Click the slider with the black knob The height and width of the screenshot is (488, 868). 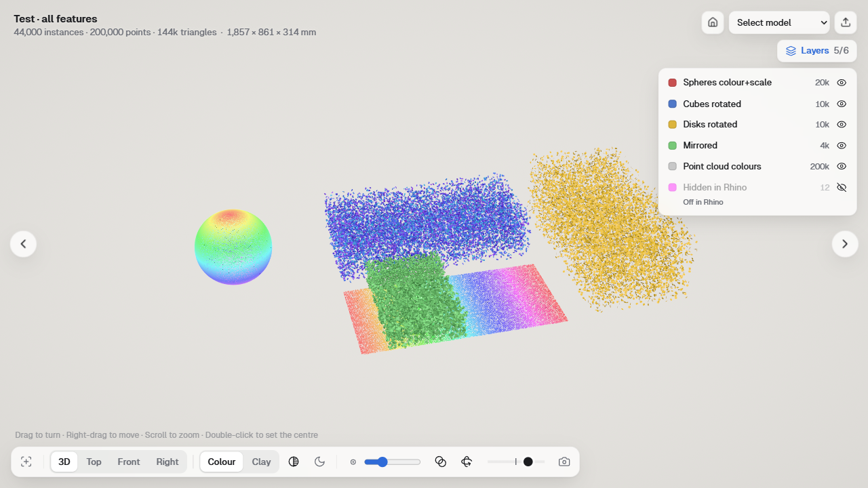pos(516,462)
